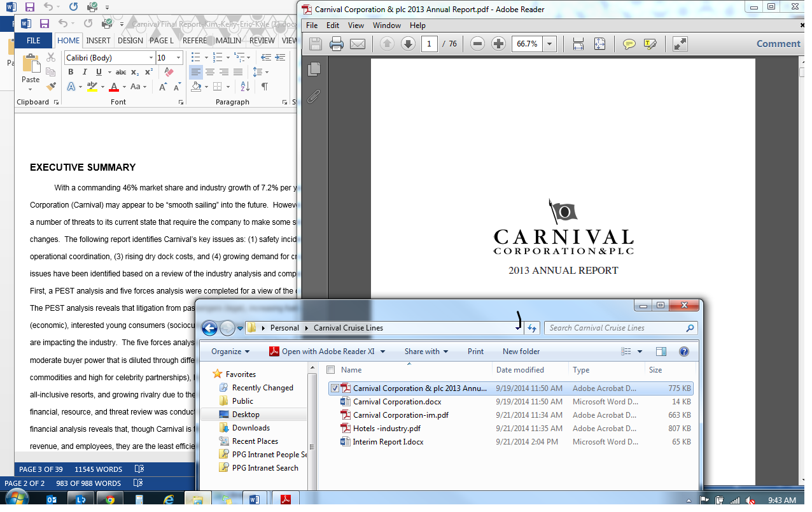This screenshot has height=512, width=812.
Task: Email the PDF via the envelope icon
Action: pyautogui.click(x=358, y=44)
